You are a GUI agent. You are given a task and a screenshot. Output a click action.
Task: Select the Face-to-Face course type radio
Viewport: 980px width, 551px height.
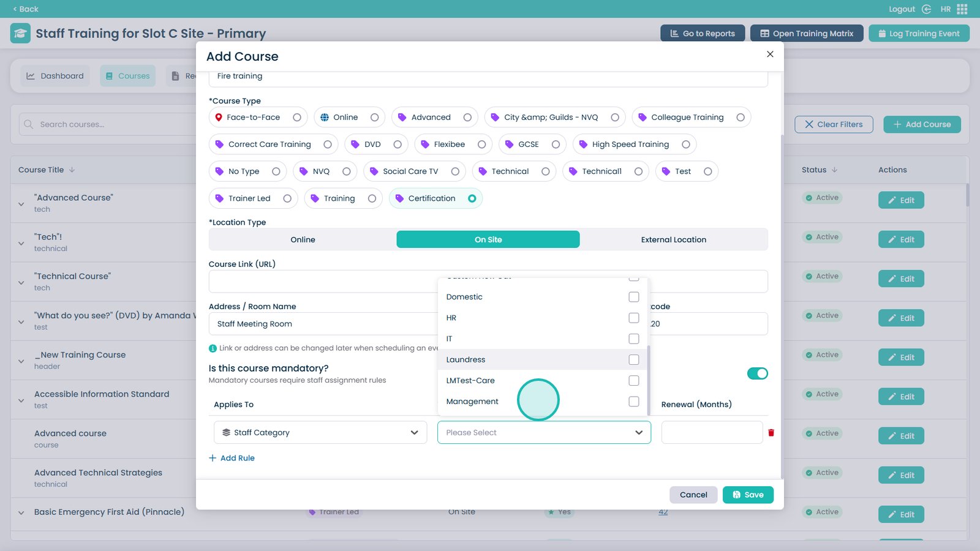pyautogui.click(x=297, y=118)
